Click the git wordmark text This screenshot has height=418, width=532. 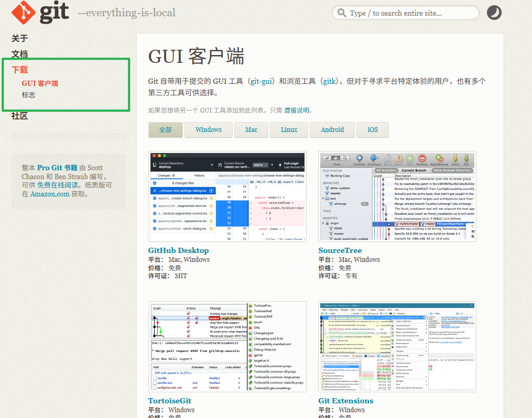point(55,12)
